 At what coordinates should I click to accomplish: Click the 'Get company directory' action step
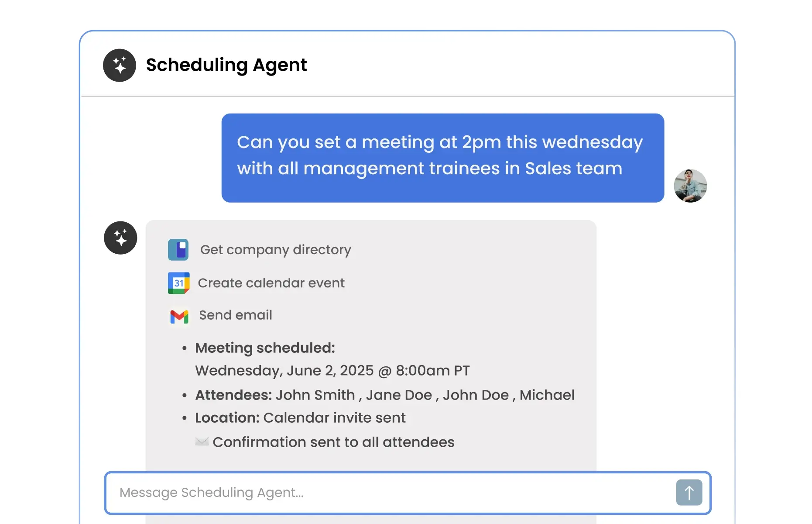pyautogui.click(x=276, y=249)
